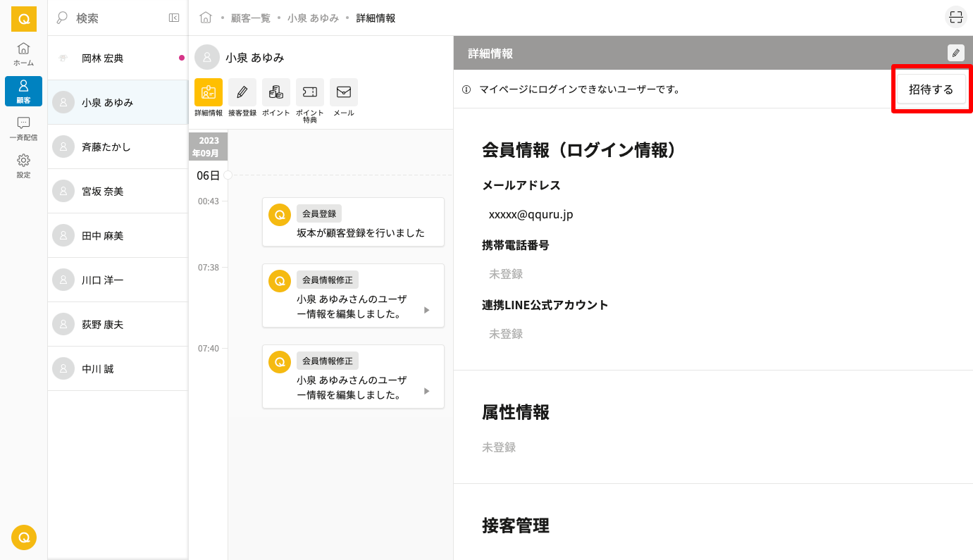973x560 pixels.
Task: Click the pencil edit icon in 詳細情報 header
Action: [x=955, y=53]
